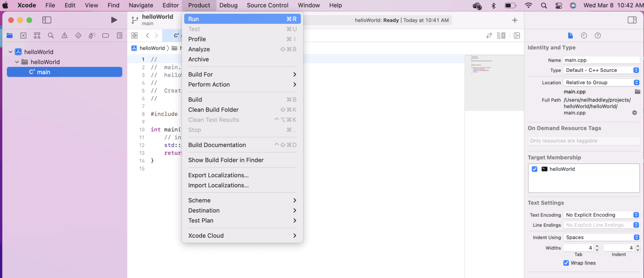Click the add editor plus icon
This screenshot has width=644, height=278.
515,20
